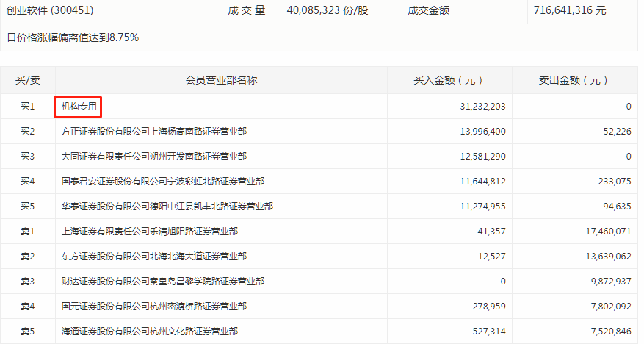This screenshot has width=644, height=344.
Task: Click stock name 创业软件 (300451)
Action: click(x=50, y=10)
